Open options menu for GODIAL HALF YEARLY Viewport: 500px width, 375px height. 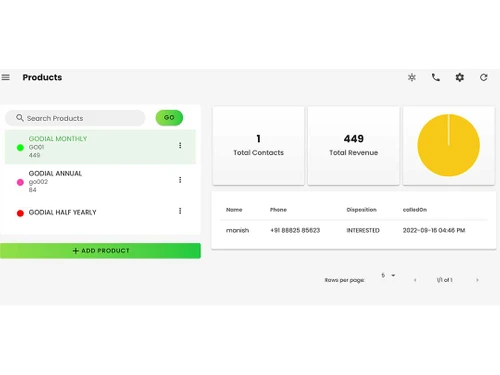click(180, 211)
